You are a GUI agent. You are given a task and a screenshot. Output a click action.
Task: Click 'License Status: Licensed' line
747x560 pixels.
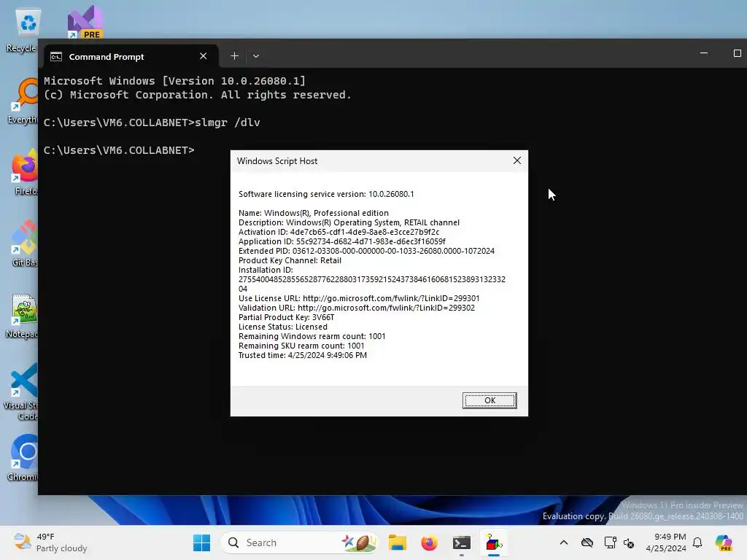[282, 327]
